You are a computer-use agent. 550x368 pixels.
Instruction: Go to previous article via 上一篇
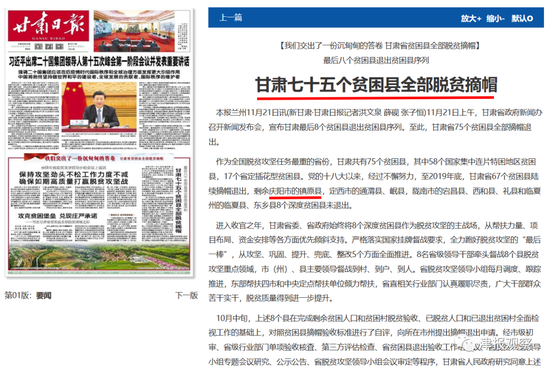pyautogui.click(x=230, y=18)
